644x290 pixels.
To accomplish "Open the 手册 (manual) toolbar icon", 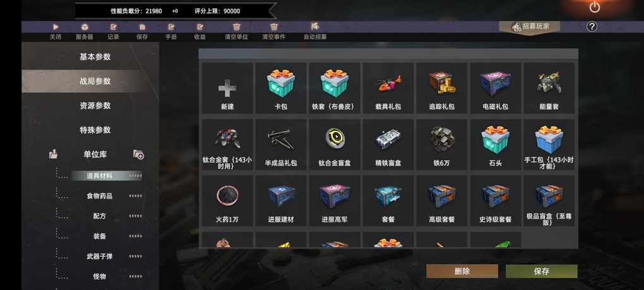I will click(x=171, y=27).
